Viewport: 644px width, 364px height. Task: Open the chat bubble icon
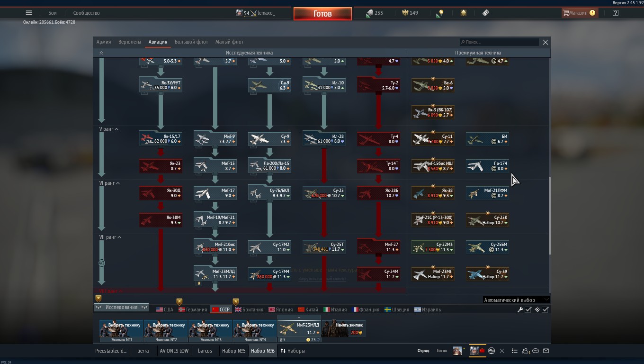536,351
